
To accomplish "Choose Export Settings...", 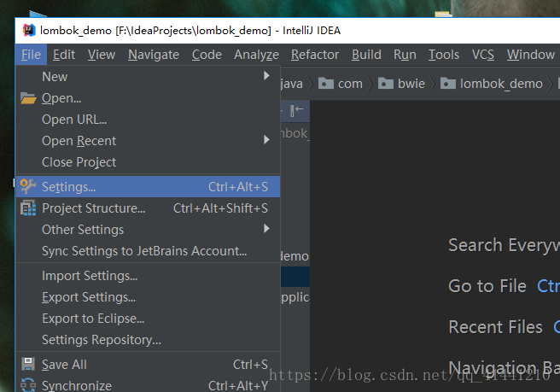I will [x=148, y=297].
